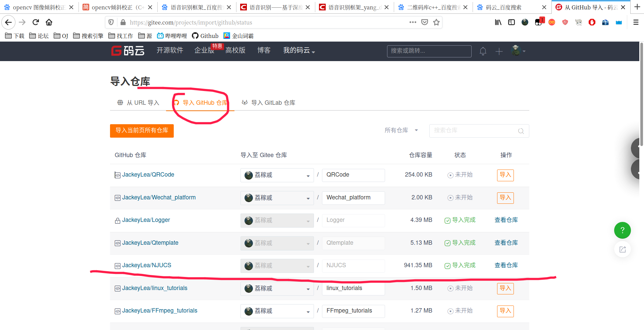Go back to the previous page
The width and height of the screenshot is (644, 330).
(x=8, y=22)
